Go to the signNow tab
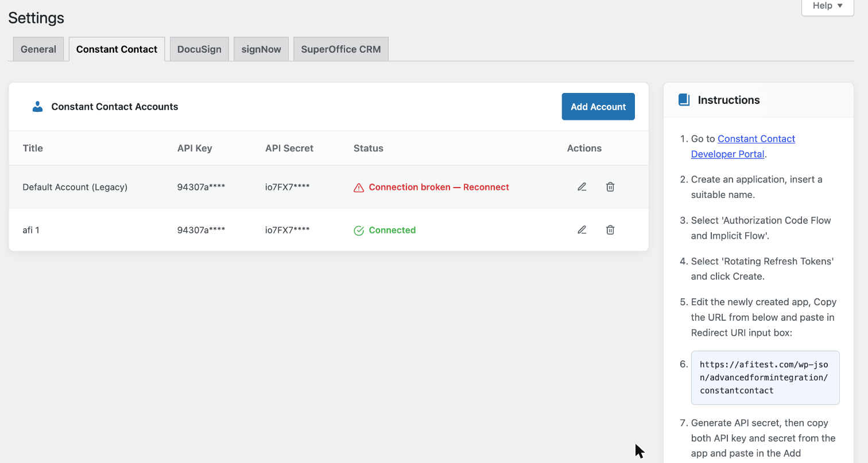Viewport: 868px width, 463px height. tap(261, 49)
